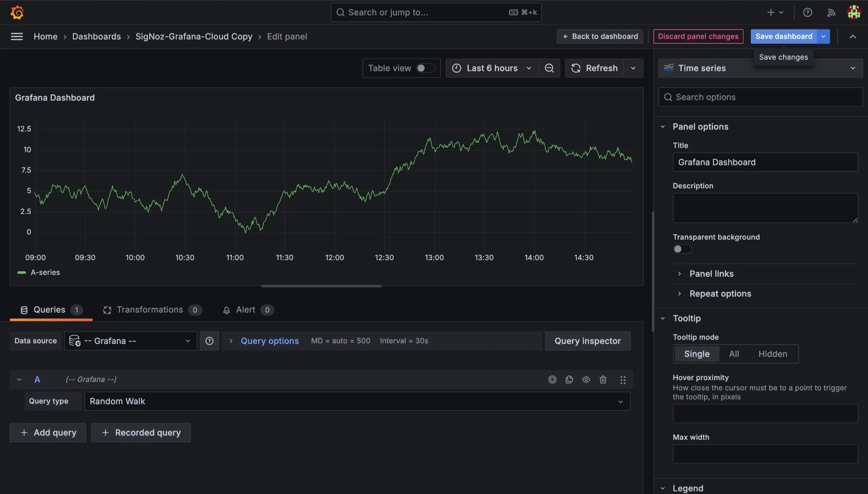The width and height of the screenshot is (868, 494).
Task: Hide query A response with eye icon
Action: (586, 380)
